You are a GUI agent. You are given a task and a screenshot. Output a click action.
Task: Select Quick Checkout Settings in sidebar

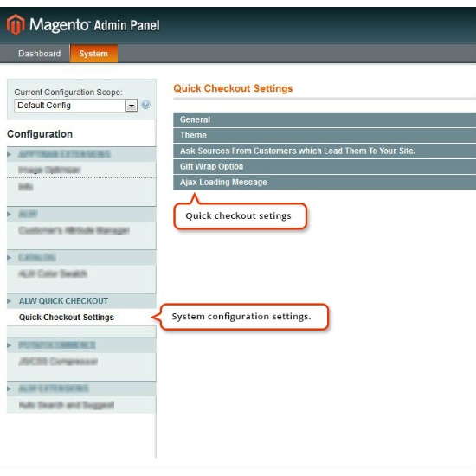click(67, 318)
